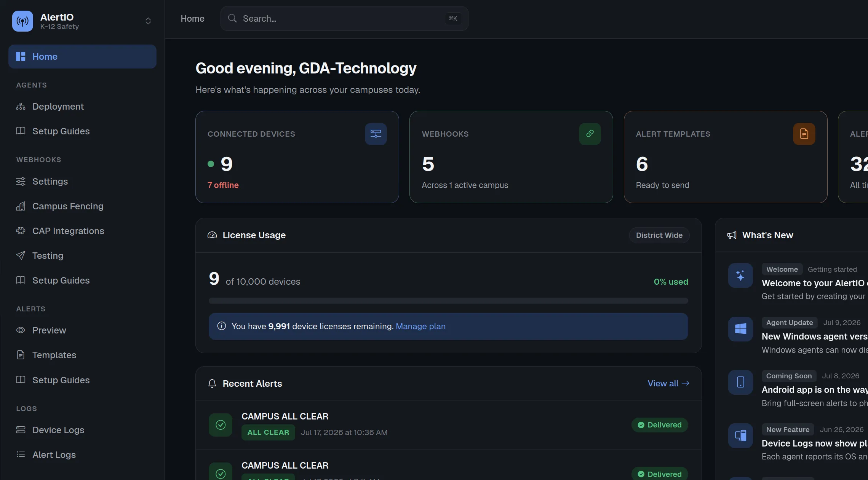The height and width of the screenshot is (480, 868).
Task: Click the Webhooks link icon
Action: pos(590,134)
